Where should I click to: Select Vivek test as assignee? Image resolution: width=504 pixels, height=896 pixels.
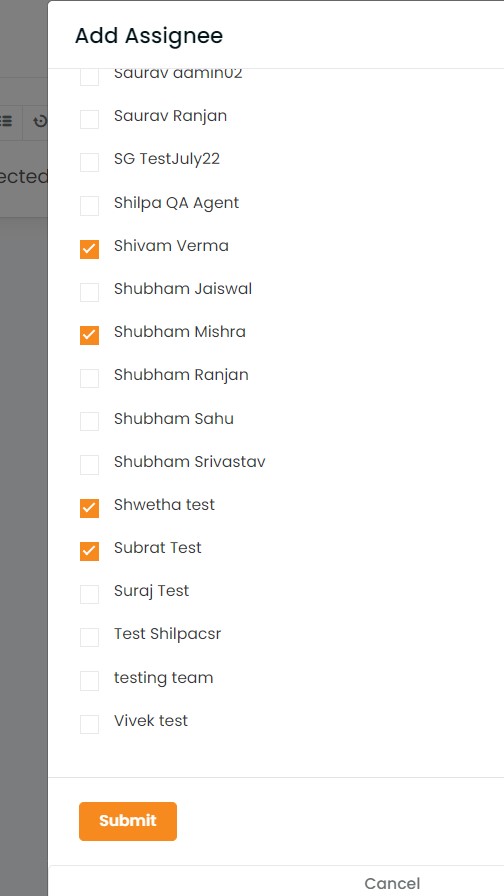point(89,724)
